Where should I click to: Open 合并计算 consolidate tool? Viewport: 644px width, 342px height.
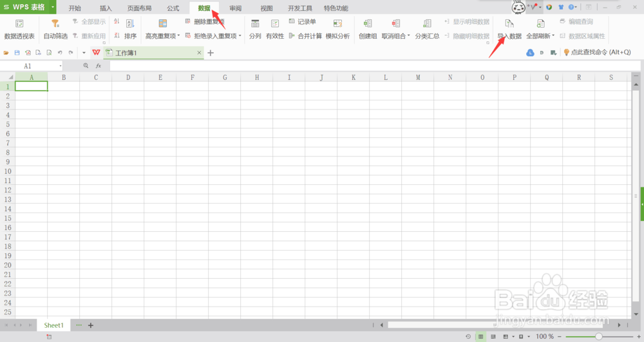(305, 35)
